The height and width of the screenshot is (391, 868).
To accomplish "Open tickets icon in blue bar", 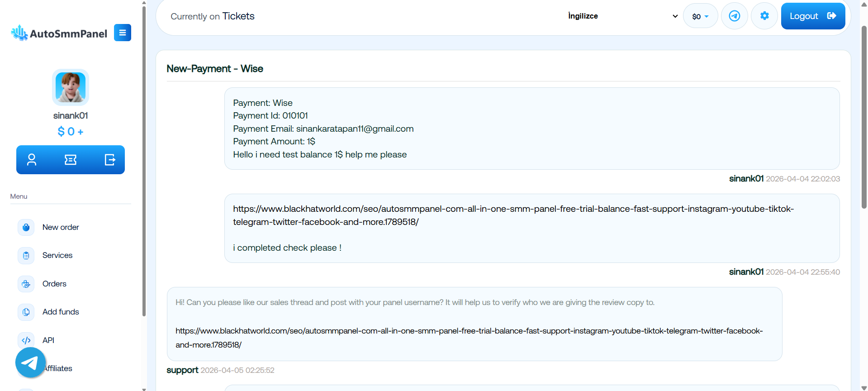I will pos(71,160).
